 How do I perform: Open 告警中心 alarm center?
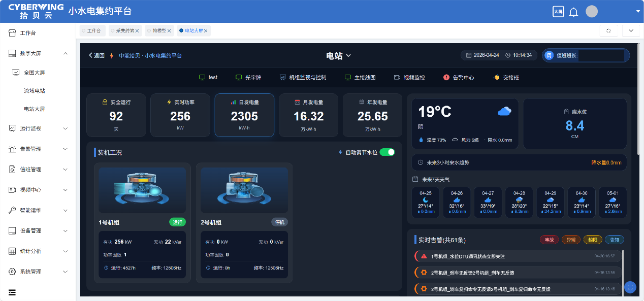click(x=459, y=78)
